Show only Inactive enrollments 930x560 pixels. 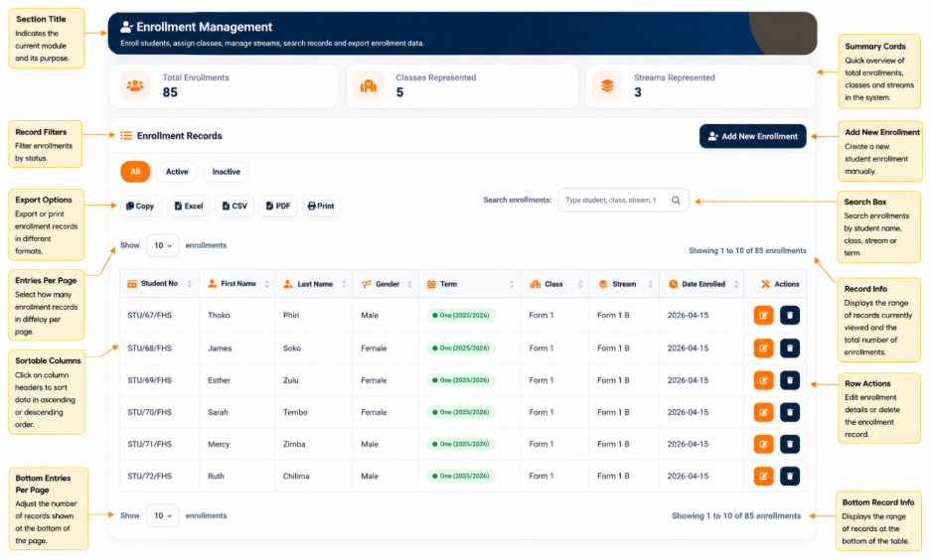(x=226, y=172)
